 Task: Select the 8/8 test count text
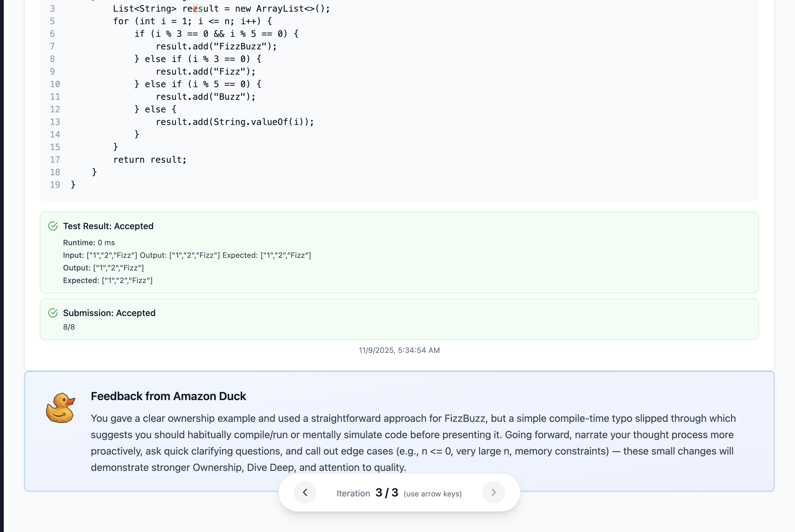coord(69,327)
